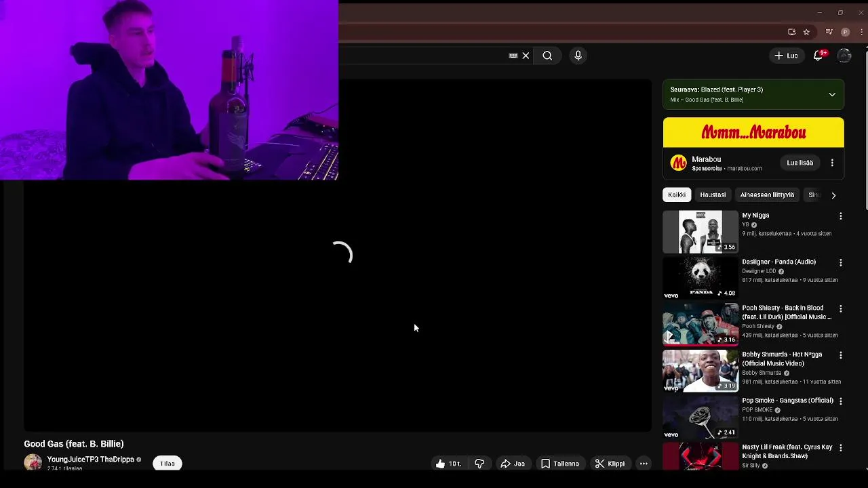Click Lue lisää on Marabou ad
Viewport: 868px width, 488px height.
800,163
